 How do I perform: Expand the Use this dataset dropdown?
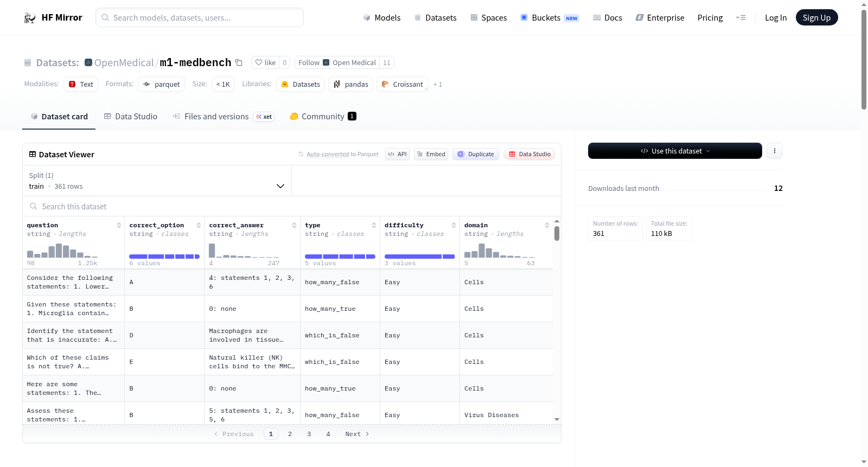[x=675, y=151]
